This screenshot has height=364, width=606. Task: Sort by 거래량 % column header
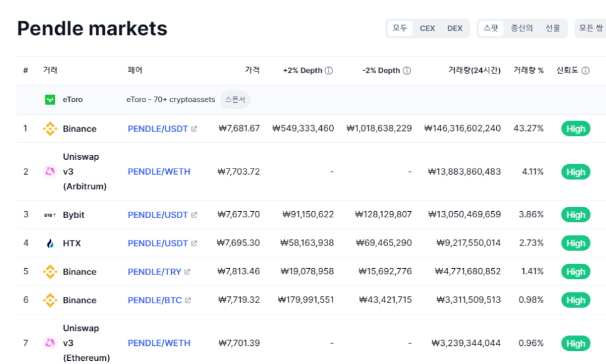[528, 70]
